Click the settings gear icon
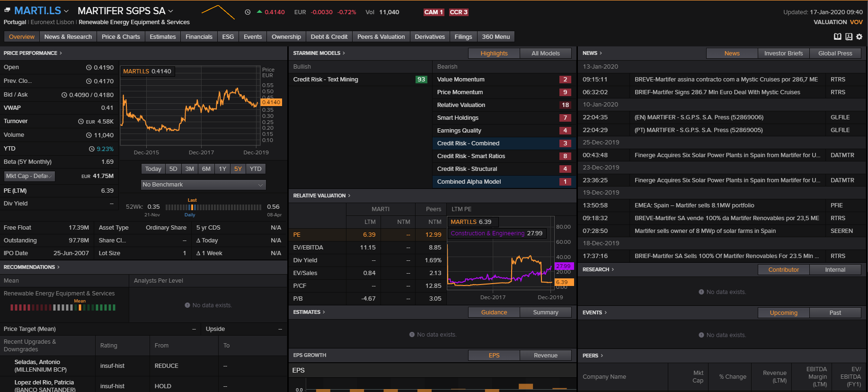Image resolution: width=868 pixels, height=392 pixels. click(859, 37)
